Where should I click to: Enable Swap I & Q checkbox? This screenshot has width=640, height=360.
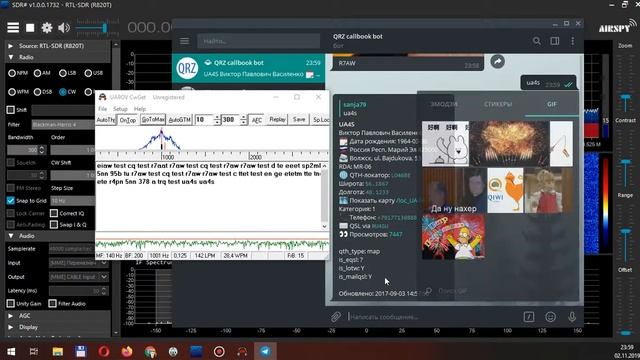(x=54, y=224)
